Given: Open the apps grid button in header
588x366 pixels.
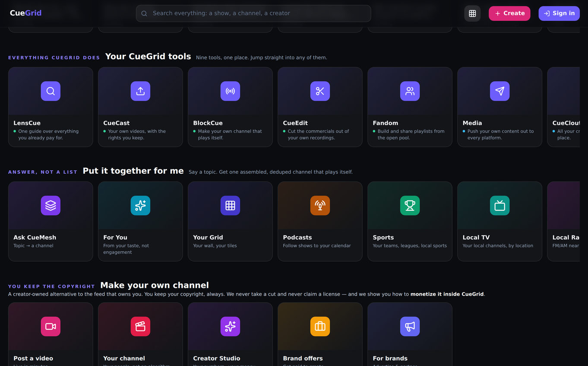Looking at the screenshot, I should [472, 13].
